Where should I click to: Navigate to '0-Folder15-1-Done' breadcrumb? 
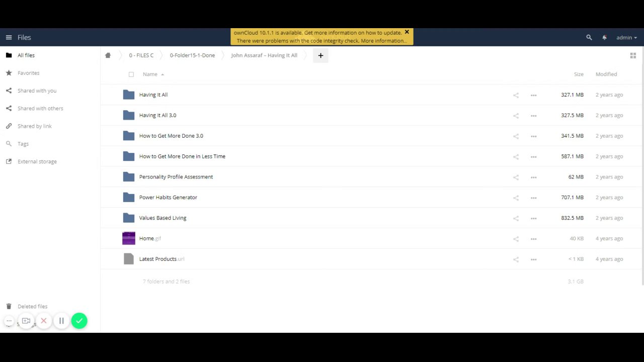(x=192, y=55)
